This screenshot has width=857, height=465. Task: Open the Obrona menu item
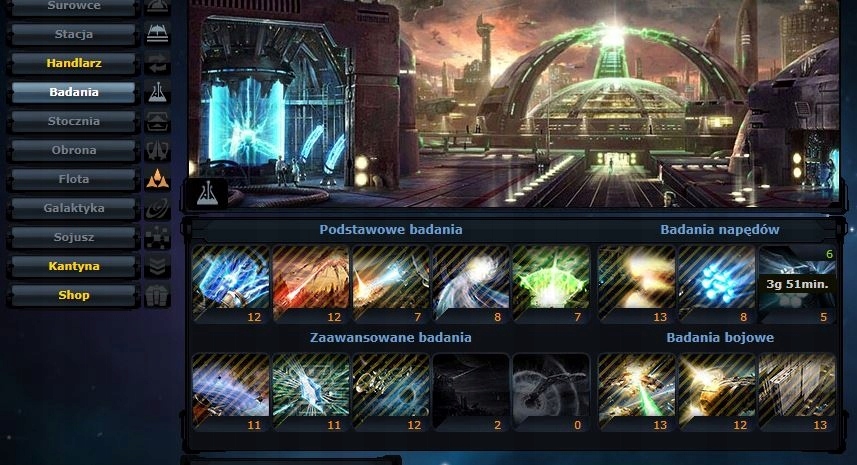pos(74,150)
